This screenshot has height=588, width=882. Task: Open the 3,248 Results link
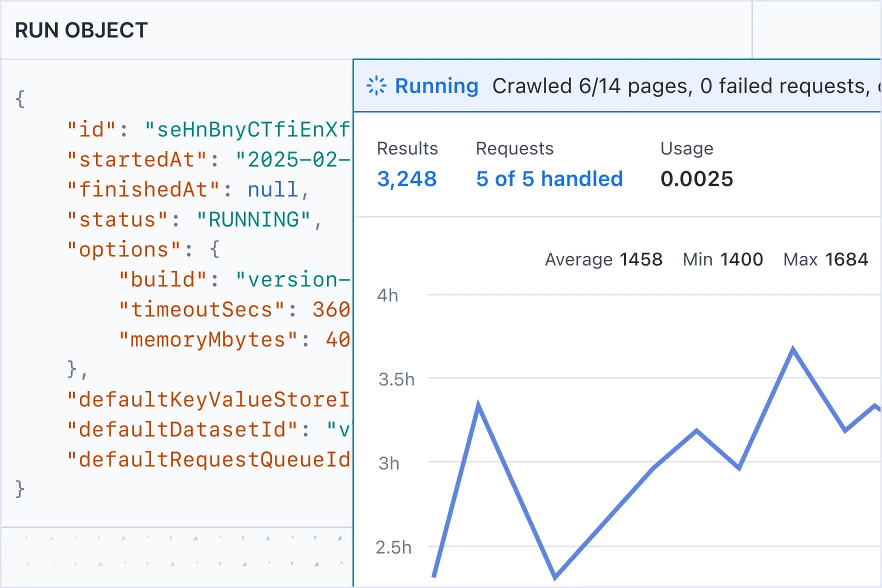click(406, 179)
